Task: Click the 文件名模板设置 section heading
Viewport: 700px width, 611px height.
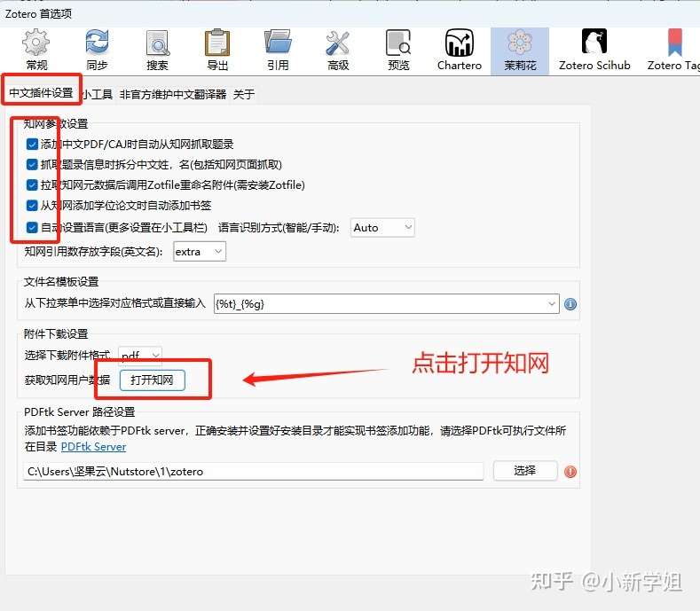Action: point(61,282)
